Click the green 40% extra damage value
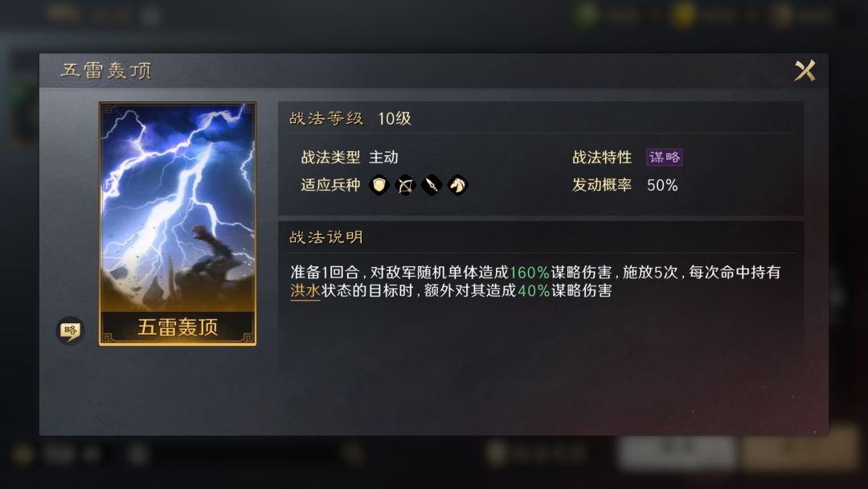 pyautogui.click(x=534, y=290)
